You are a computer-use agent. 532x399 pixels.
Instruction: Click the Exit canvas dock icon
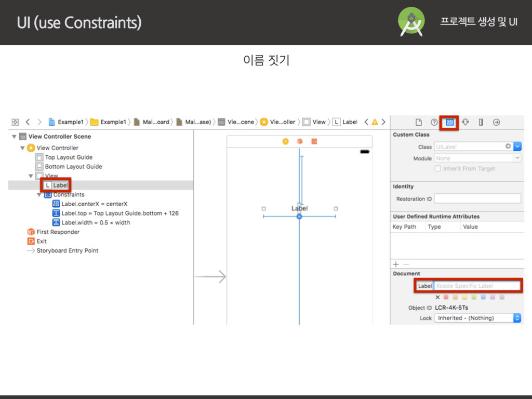point(314,141)
